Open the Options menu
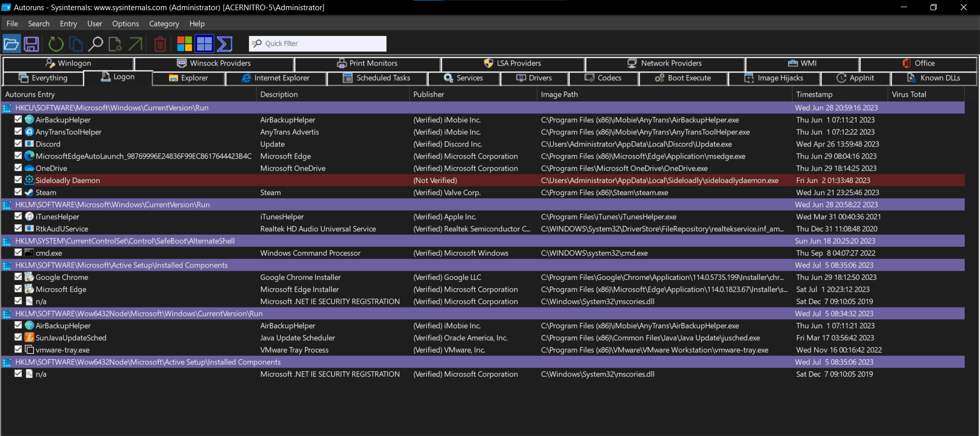This screenshot has width=980, height=436. 126,23
